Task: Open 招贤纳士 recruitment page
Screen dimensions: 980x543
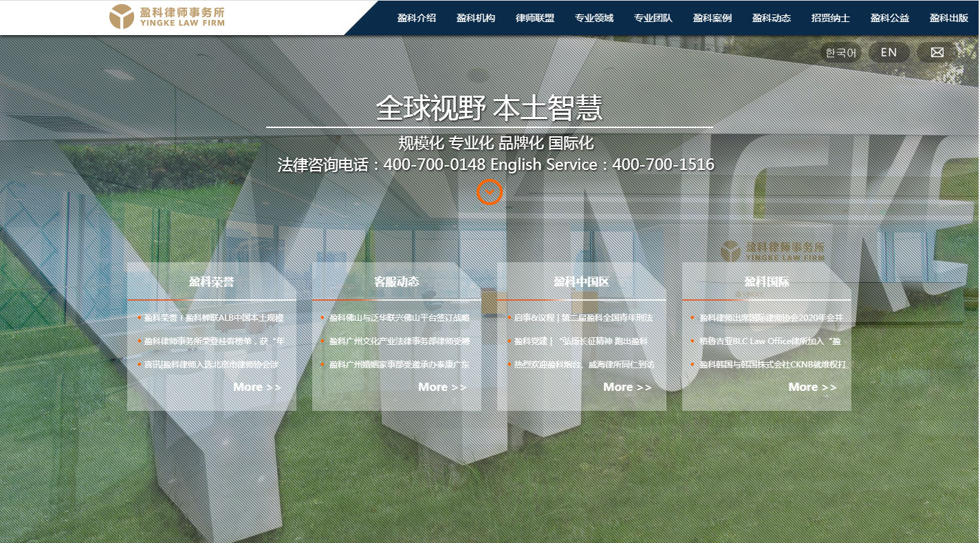Action: click(x=831, y=19)
